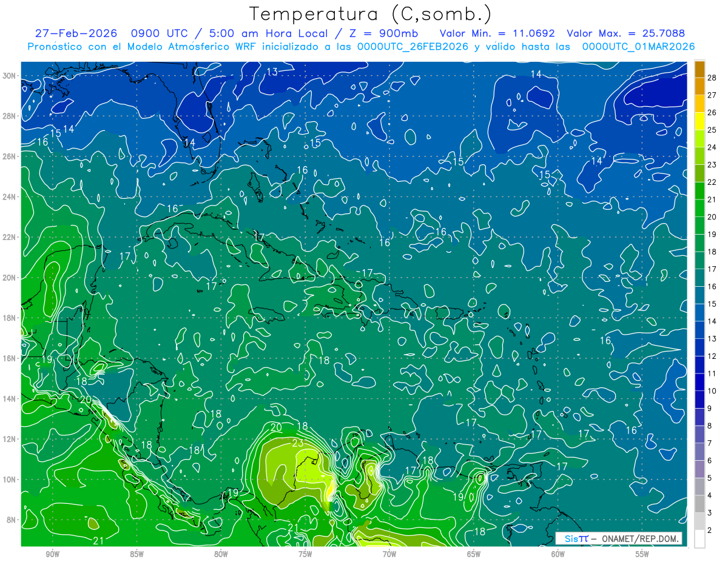Click the 90W longitude axis label
728x562 pixels.
click(x=52, y=555)
